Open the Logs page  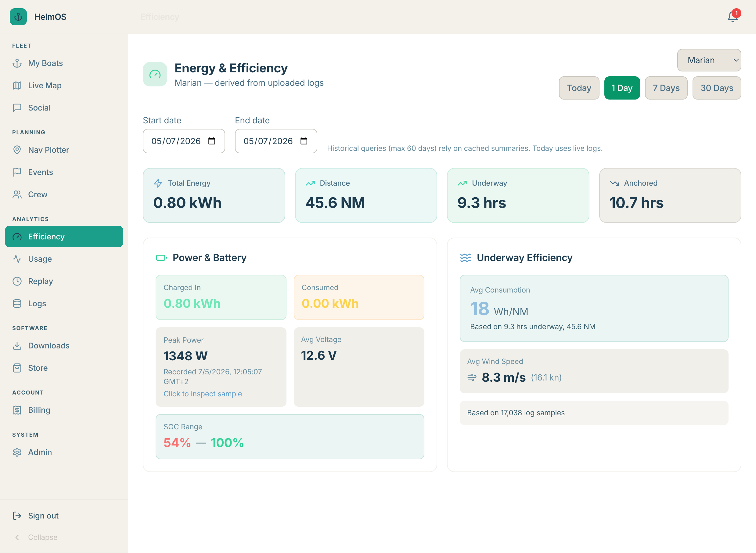64,304
